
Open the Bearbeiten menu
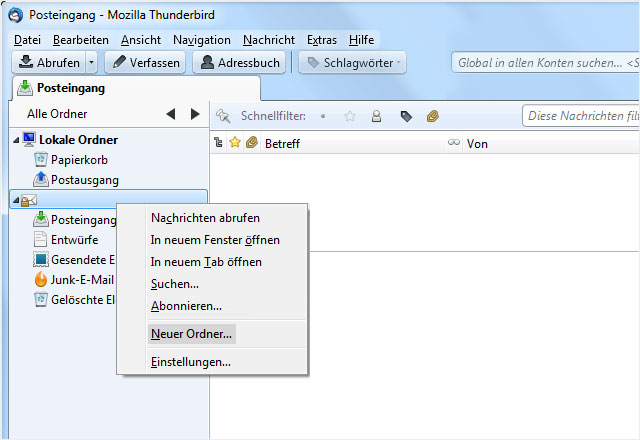point(81,40)
